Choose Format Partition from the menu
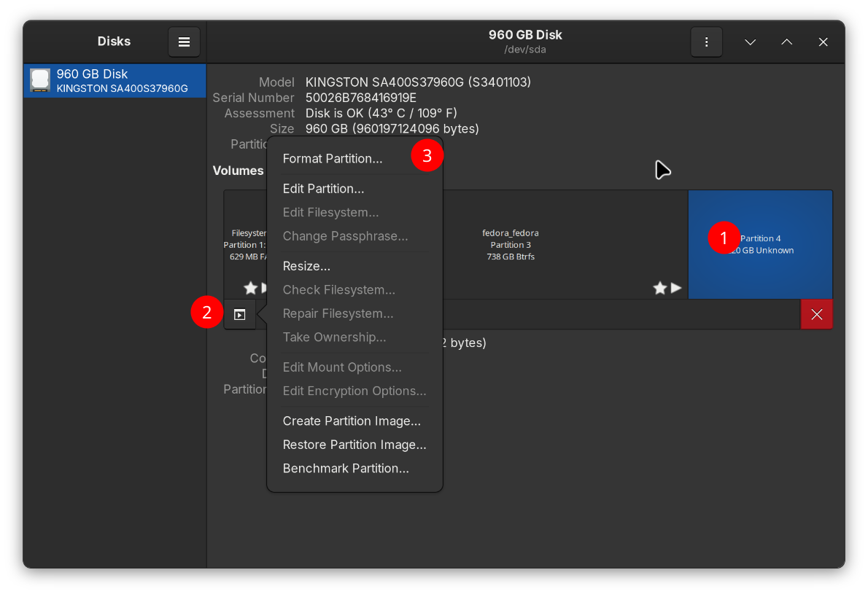 (x=332, y=158)
